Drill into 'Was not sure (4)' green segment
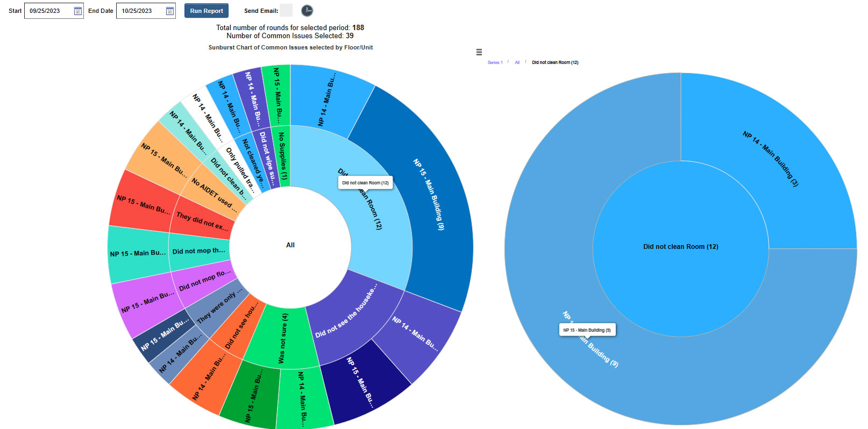Screen dimensions: 868x429 282,339
